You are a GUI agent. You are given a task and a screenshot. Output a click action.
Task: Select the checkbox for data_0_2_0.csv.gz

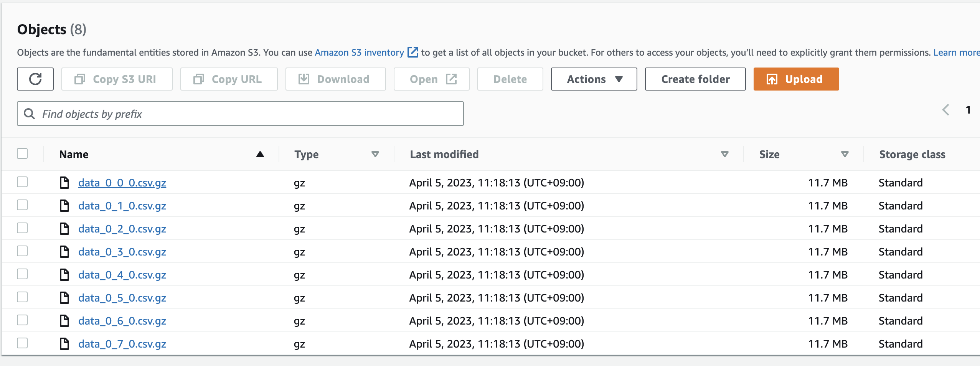tap(22, 228)
